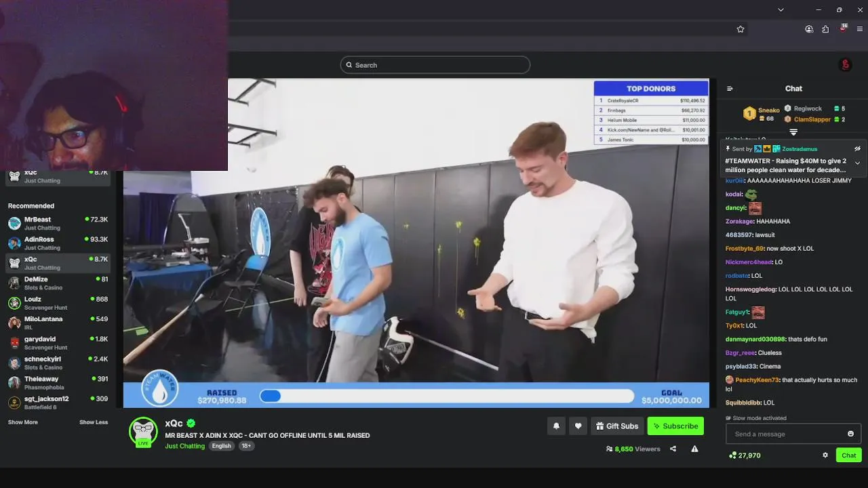
Task: Click danmaynard030898 username in chat
Action: pos(755,339)
